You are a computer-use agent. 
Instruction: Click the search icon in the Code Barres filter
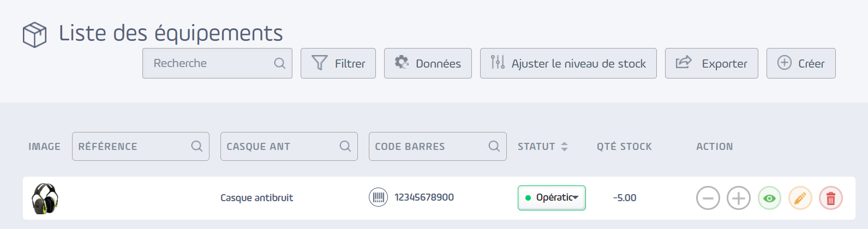pos(494,146)
